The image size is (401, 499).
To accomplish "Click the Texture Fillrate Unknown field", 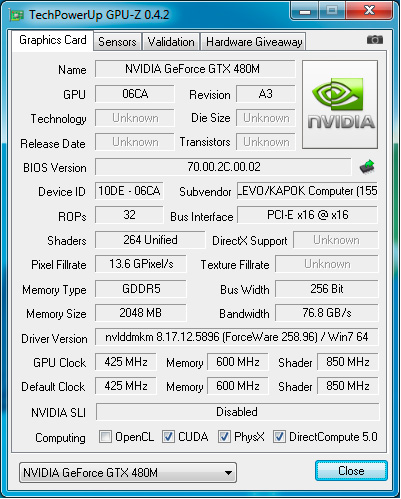I will (x=327, y=264).
